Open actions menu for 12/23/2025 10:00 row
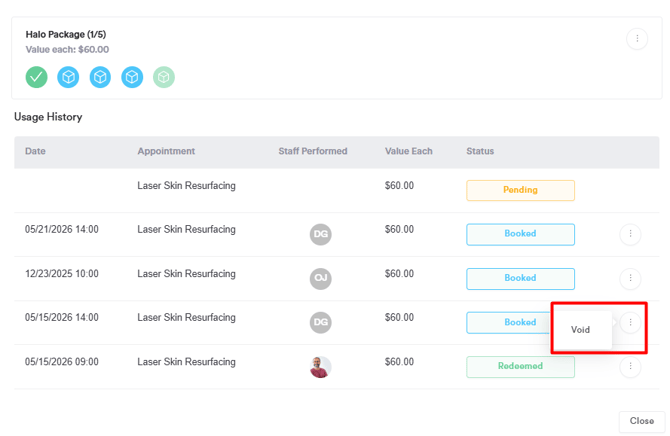The width and height of the screenshot is (670, 436). (x=630, y=278)
